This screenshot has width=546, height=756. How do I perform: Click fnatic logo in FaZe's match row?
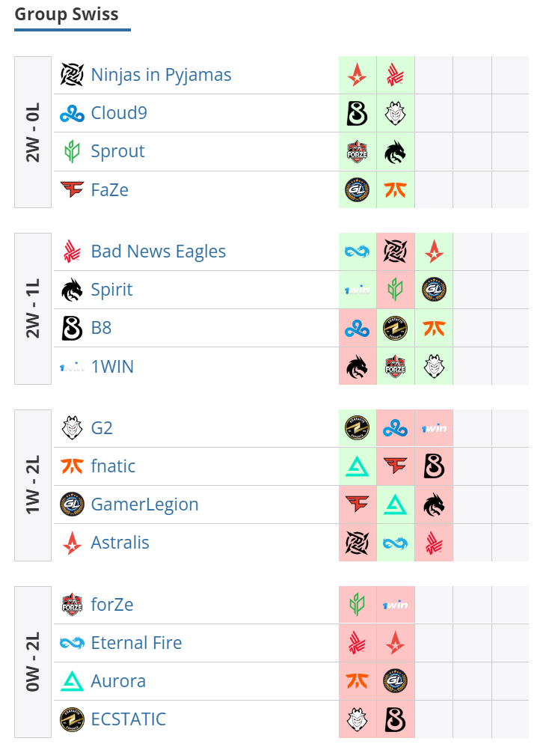(395, 190)
